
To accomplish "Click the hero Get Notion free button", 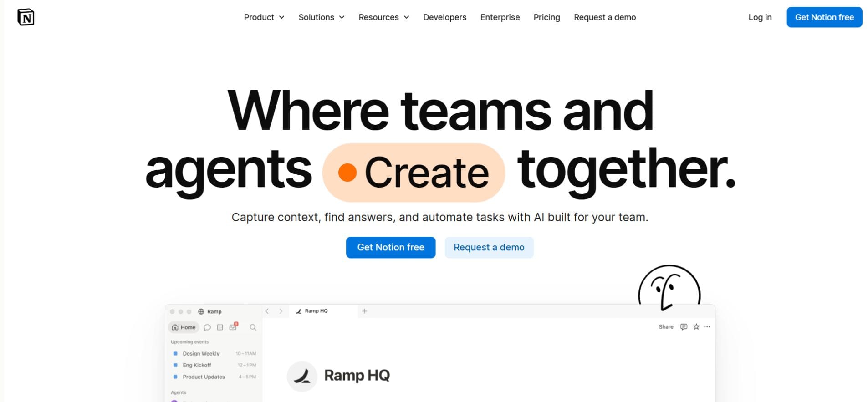I will [391, 247].
